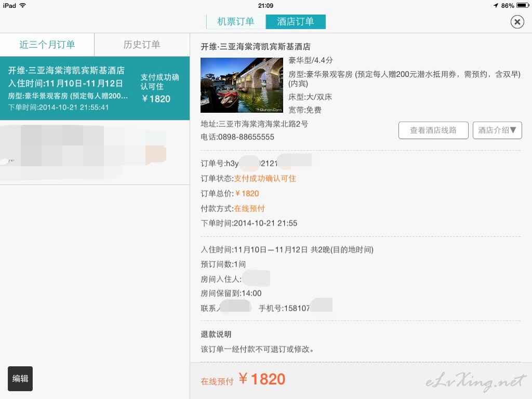Image resolution: width=532 pixels, height=399 pixels.
Task: Click the 房间保留到:14:00 line
Action: point(231,294)
